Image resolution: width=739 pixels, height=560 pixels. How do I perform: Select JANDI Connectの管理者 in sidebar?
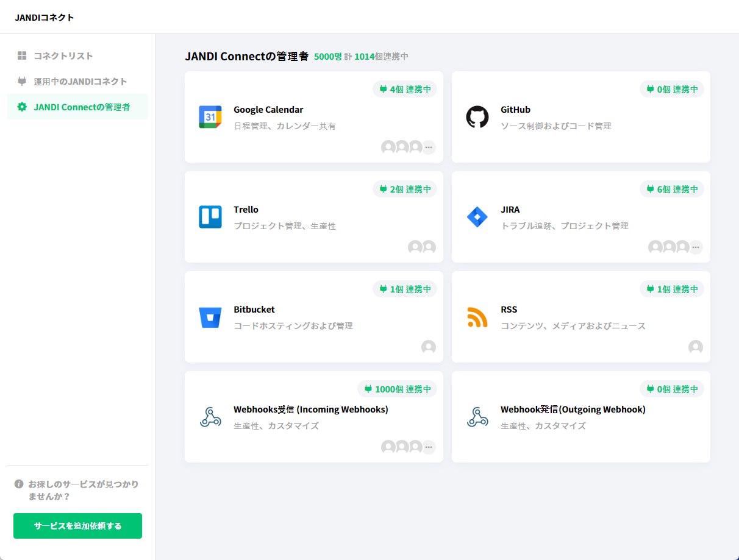pos(77,107)
